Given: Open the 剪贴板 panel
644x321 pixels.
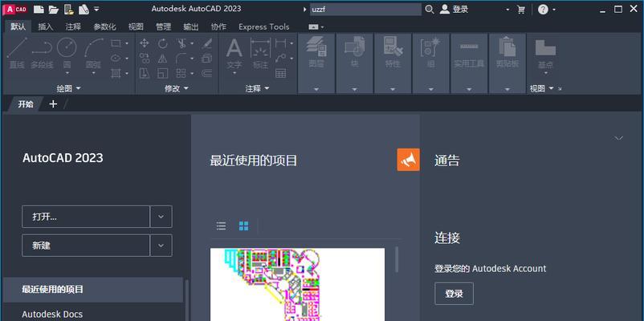Looking at the screenshot, I should [x=507, y=63].
